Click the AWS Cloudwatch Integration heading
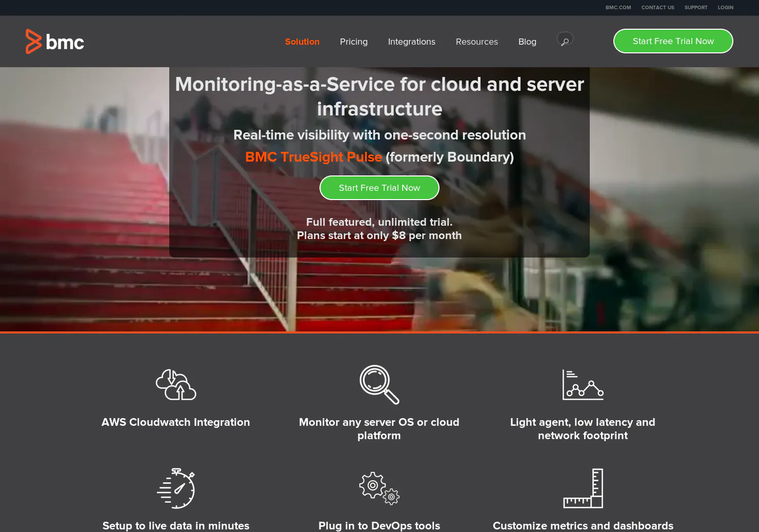Viewport: 759px width, 532px height. point(176,422)
